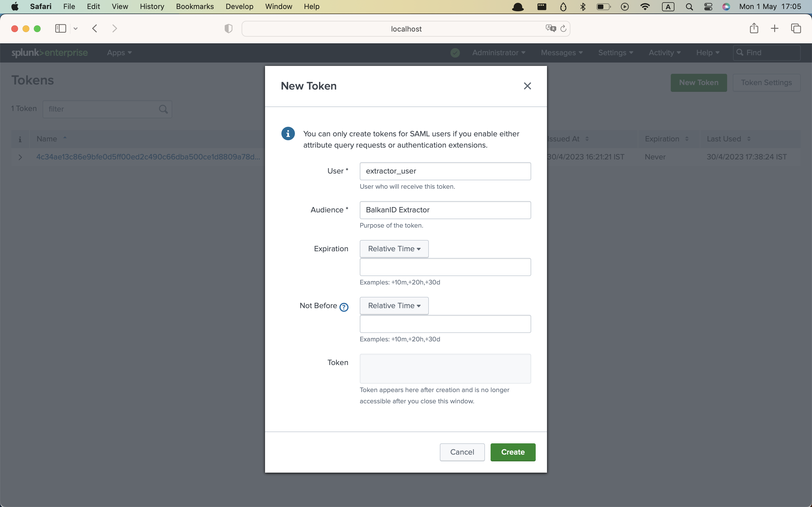Click the translate icon in address bar

pyautogui.click(x=550, y=28)
